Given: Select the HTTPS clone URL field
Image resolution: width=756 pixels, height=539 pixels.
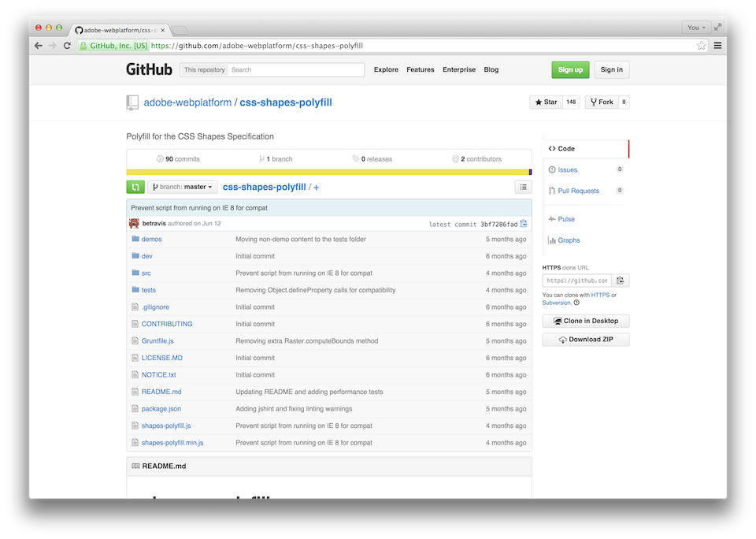Looking at the screenshot, I should coord(577,281).
